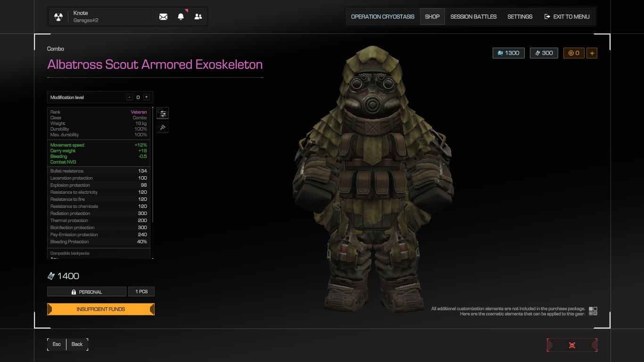Open the Operation Cryostasis tab
This screenshot has height=362, width=644.
click(383, 16)
